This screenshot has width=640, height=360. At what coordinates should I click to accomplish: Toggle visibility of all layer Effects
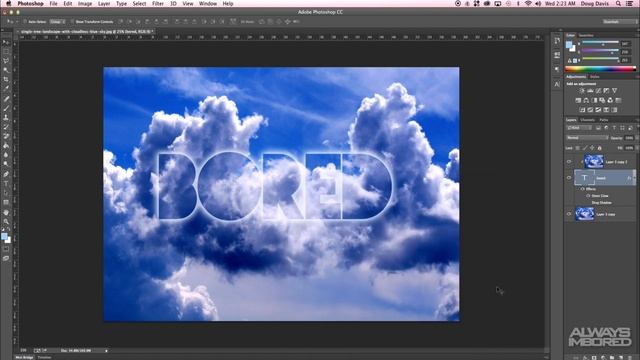(582, 189)
